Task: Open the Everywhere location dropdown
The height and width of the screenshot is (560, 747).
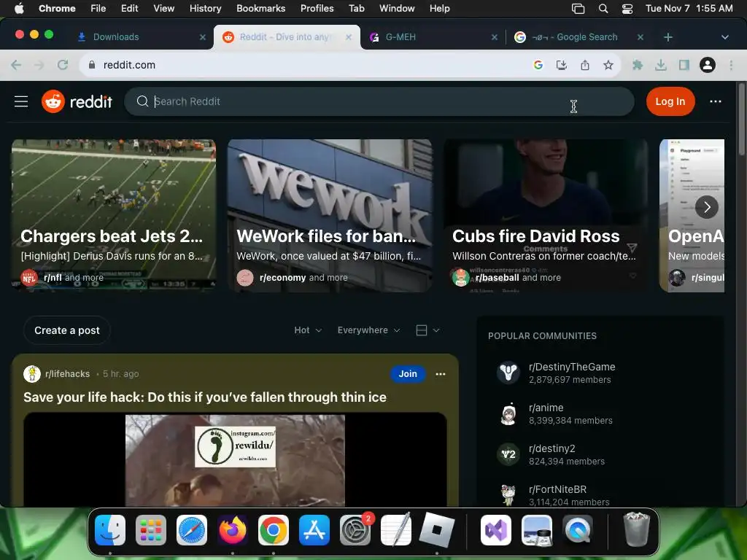Action: (368, 330)
